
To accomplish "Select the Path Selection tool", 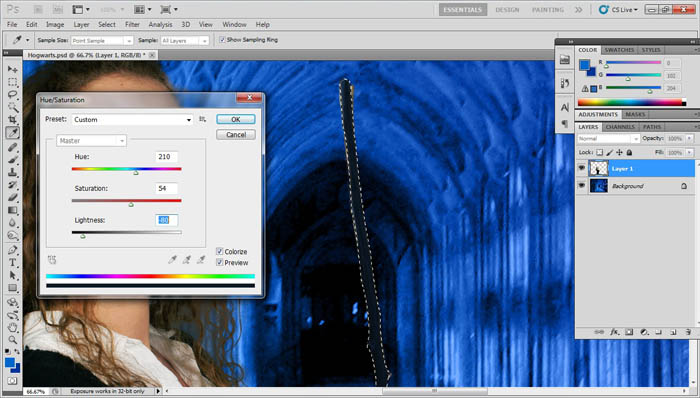I will [12, 275].
